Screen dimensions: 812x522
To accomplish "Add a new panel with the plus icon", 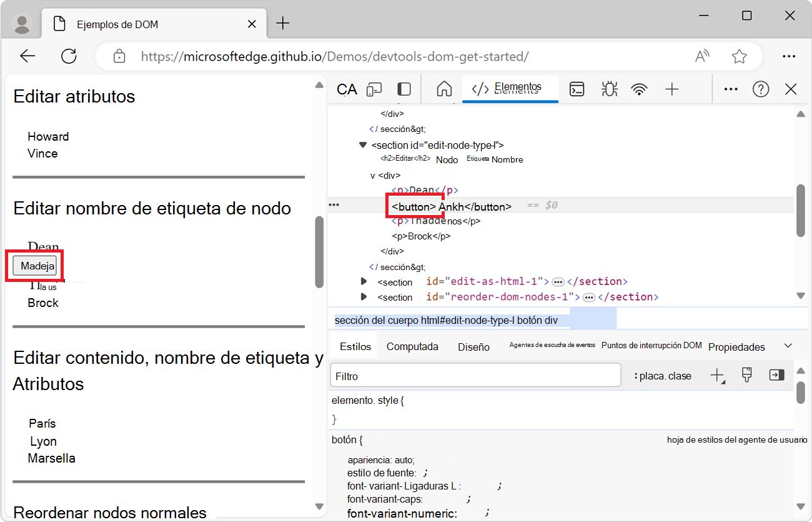I will (x=672, y=89).
